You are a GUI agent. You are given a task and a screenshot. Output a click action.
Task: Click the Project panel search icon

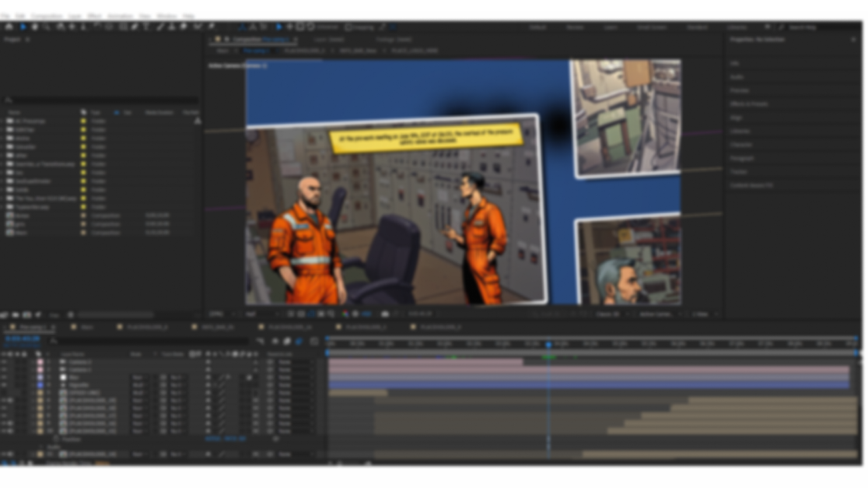point(9,100)
